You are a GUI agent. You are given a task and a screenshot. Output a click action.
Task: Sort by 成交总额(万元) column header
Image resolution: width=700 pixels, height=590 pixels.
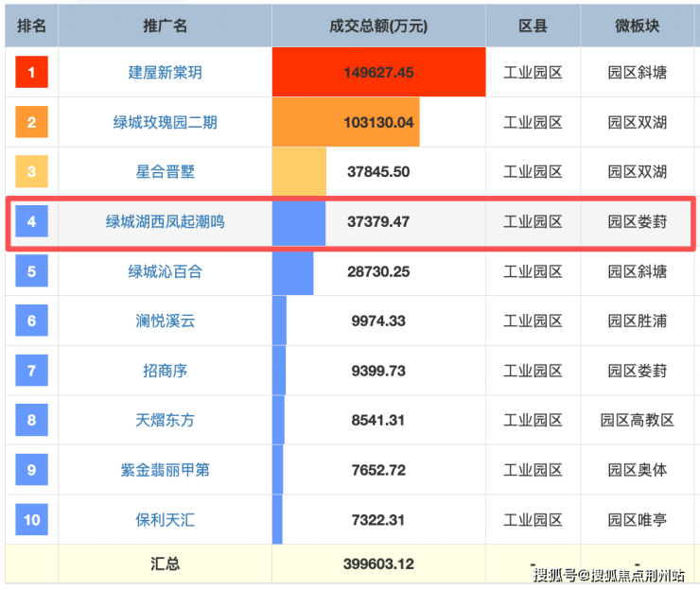click(x=378, y=26)
